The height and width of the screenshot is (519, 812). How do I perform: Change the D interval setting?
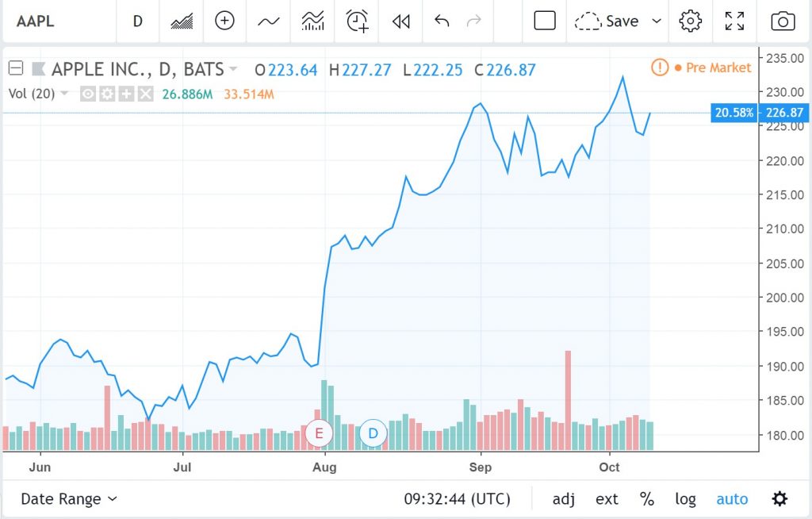[x=138, y=21]
